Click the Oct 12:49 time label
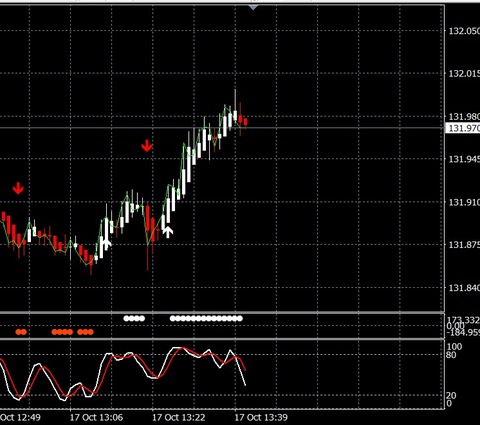 click(20, 417)
